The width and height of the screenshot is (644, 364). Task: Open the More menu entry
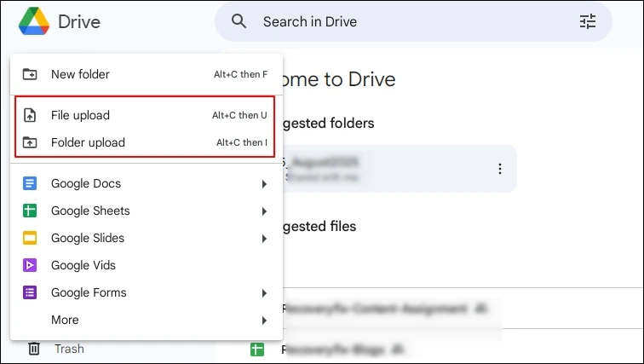point(147,320)
